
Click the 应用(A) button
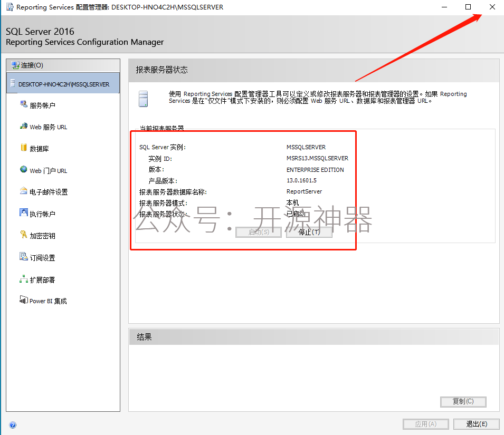(426, 424)
